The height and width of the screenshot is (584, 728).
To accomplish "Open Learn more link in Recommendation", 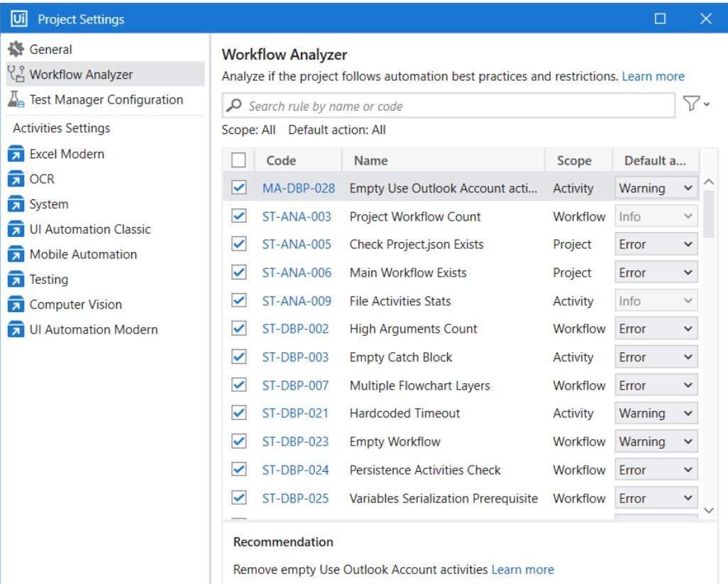I will 522,569.
